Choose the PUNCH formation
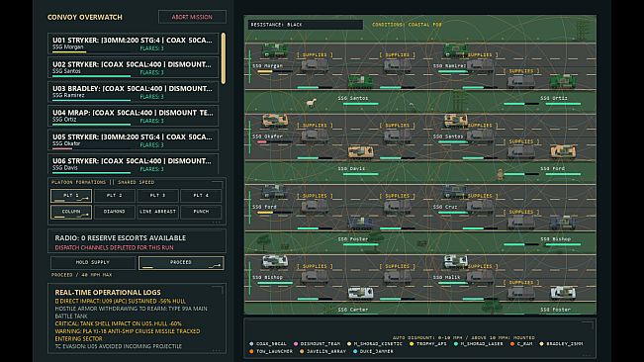The height and width of the screenshot is (362, 644). pos(201,212)
